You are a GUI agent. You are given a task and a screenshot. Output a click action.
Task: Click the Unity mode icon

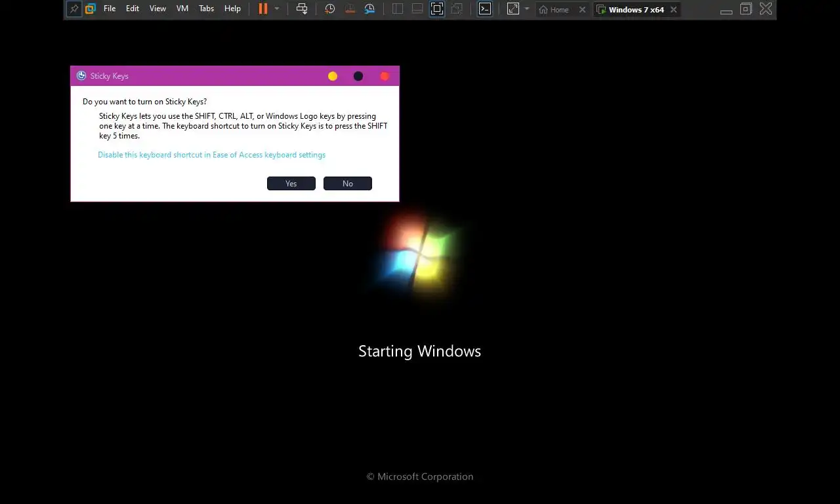click(457, 9)
